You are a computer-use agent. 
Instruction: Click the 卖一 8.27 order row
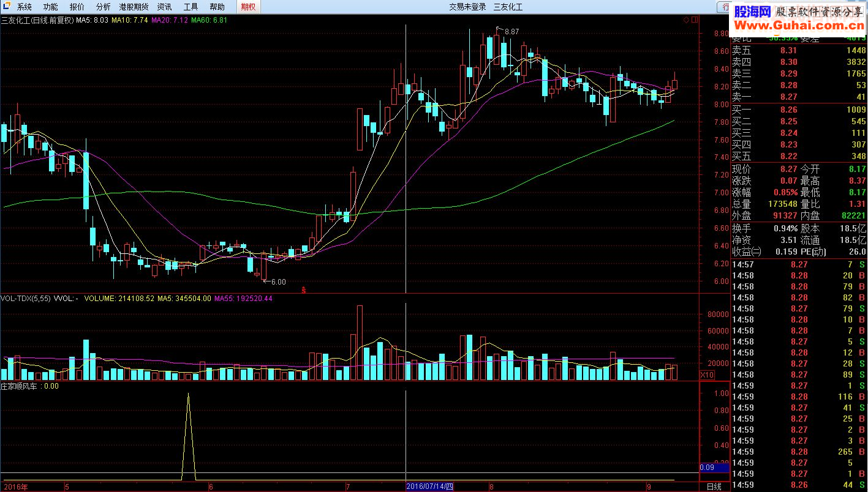[x=799, y=97]
